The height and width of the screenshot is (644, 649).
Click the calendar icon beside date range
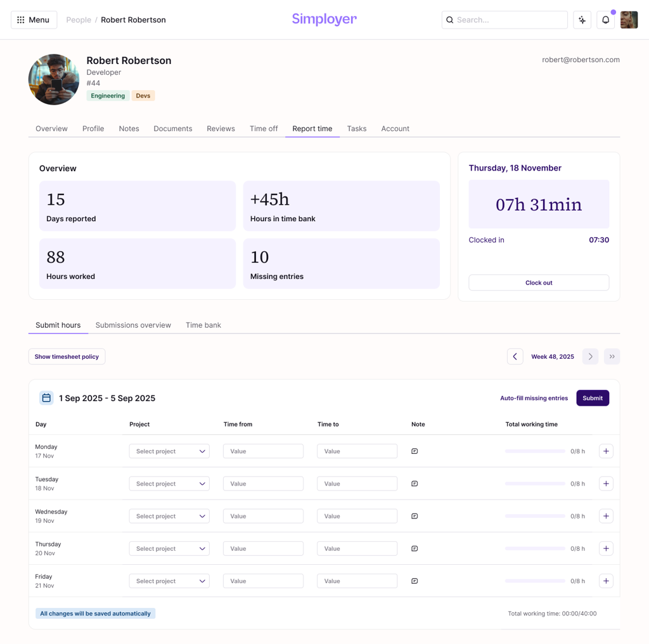pos(46,397)
